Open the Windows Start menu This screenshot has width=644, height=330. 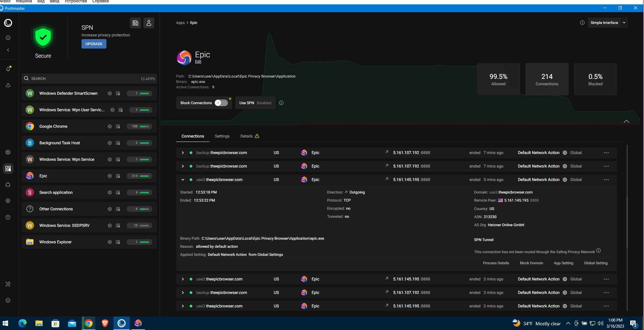(6, 323)
